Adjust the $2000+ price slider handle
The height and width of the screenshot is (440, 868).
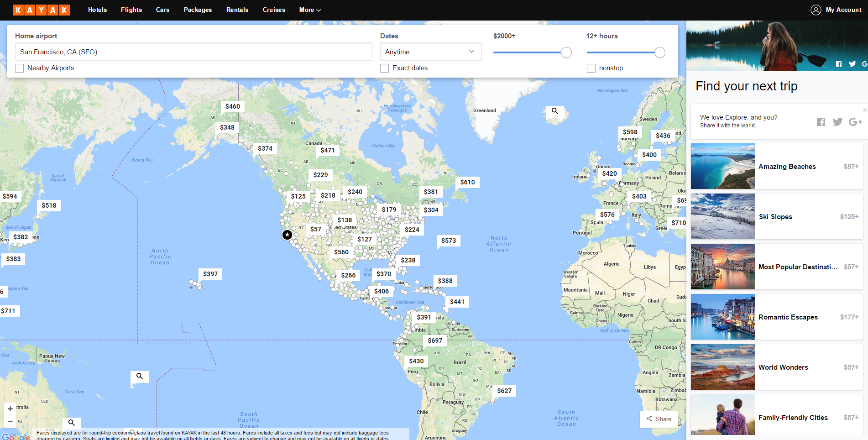pyautogui.click(x=566, y=52)
